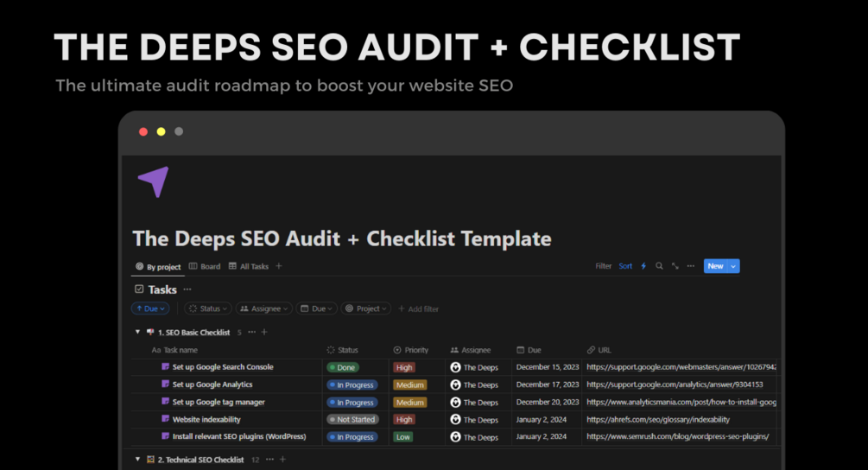Click the green Done status tag
Image resolution: width=868 pixels, height=470 pixels.
(x=343, y=367)
